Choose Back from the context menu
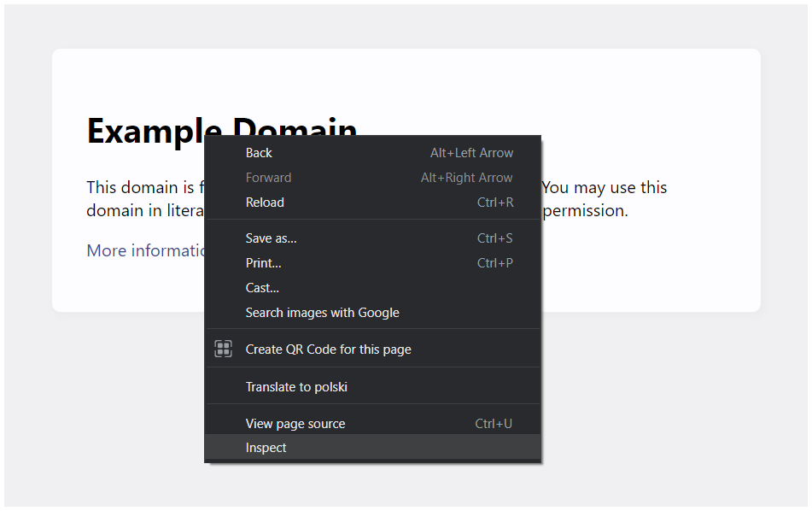The image size is (812, 511). coord(372,153)
